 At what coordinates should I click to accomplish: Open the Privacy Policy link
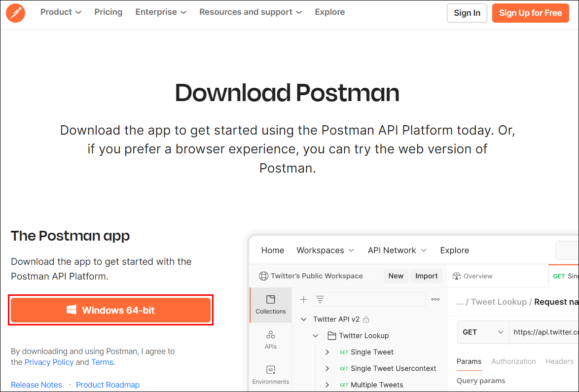(49, 362)
